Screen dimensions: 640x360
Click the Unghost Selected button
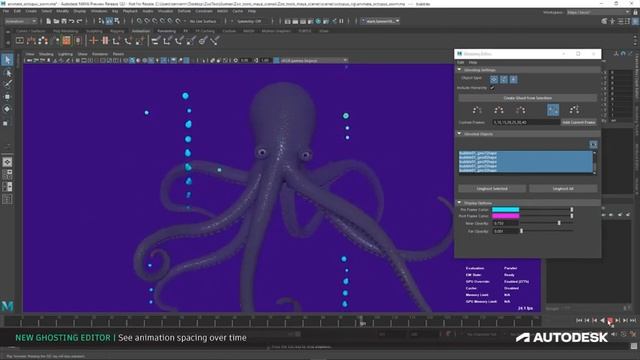coord(492,189)
